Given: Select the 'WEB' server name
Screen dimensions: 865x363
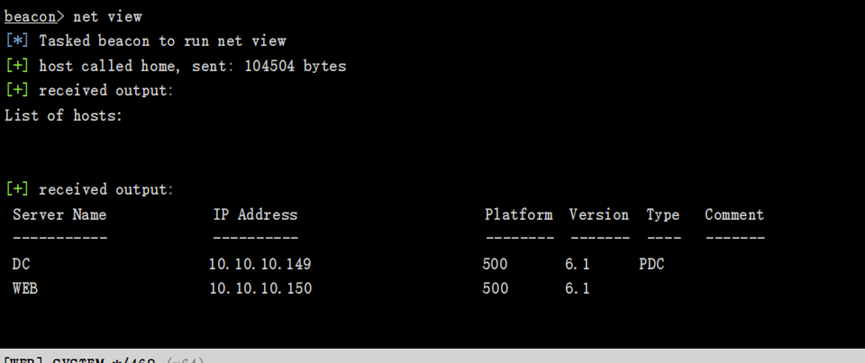Looking at the screenshot, I should click(x=25, y=288).
